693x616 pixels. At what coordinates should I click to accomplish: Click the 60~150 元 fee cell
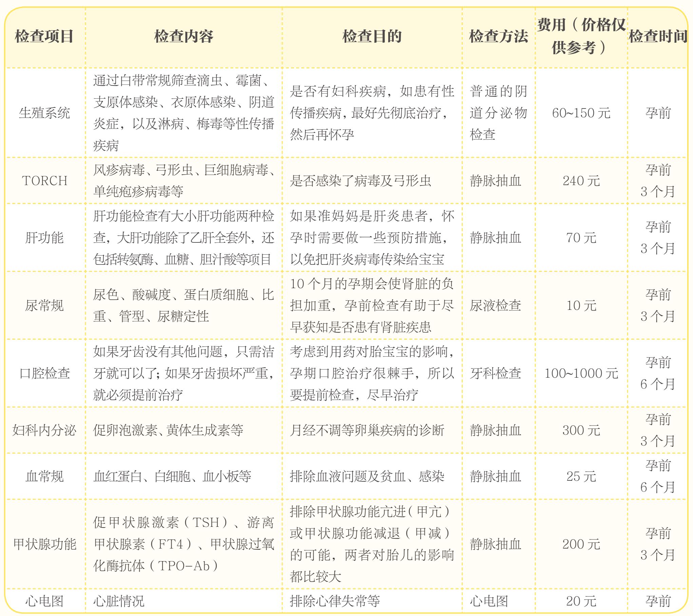[x=581, y=113]
